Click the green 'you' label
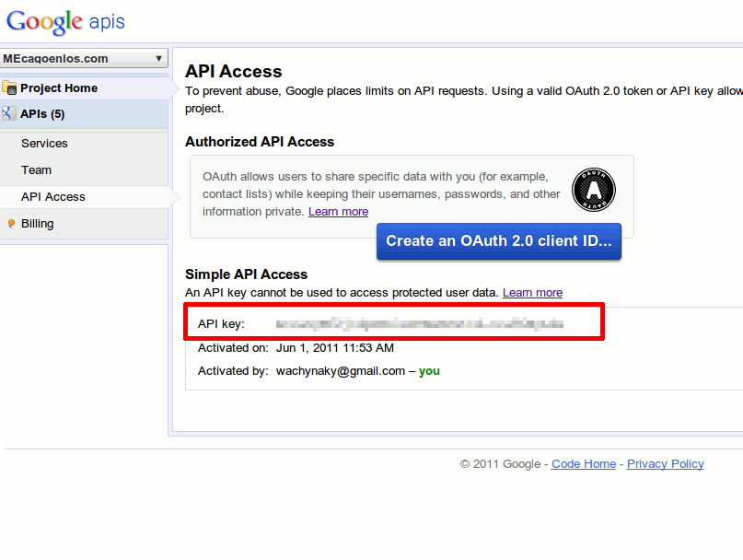This screenshot has width=743, height=560. pos(429,371)
